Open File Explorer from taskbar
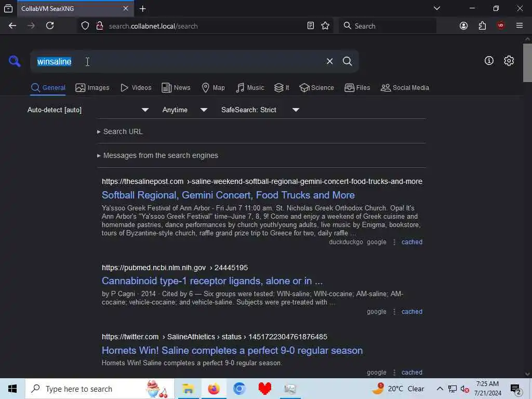Screen dimensions: 532x399 pos(188,389)
